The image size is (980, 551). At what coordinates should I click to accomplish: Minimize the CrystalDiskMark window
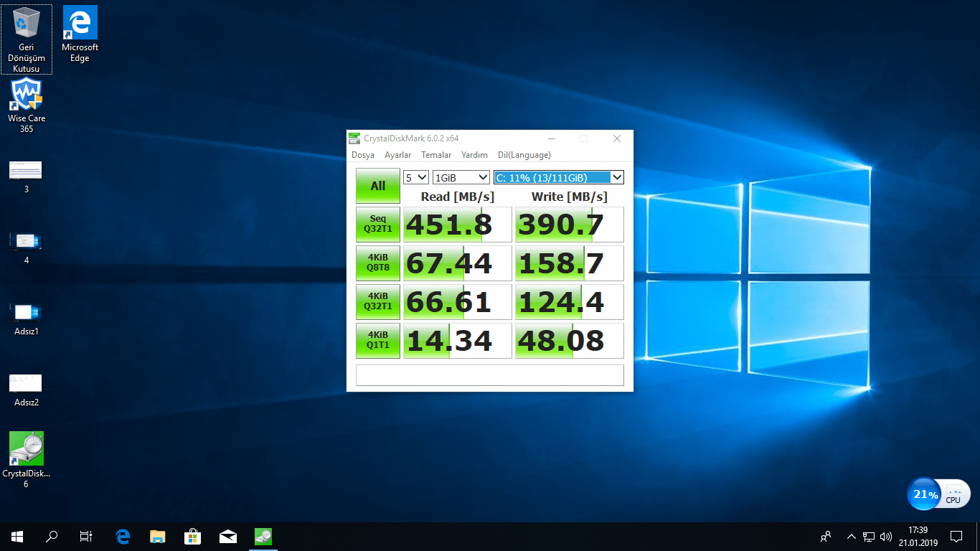tap(551, 138)
